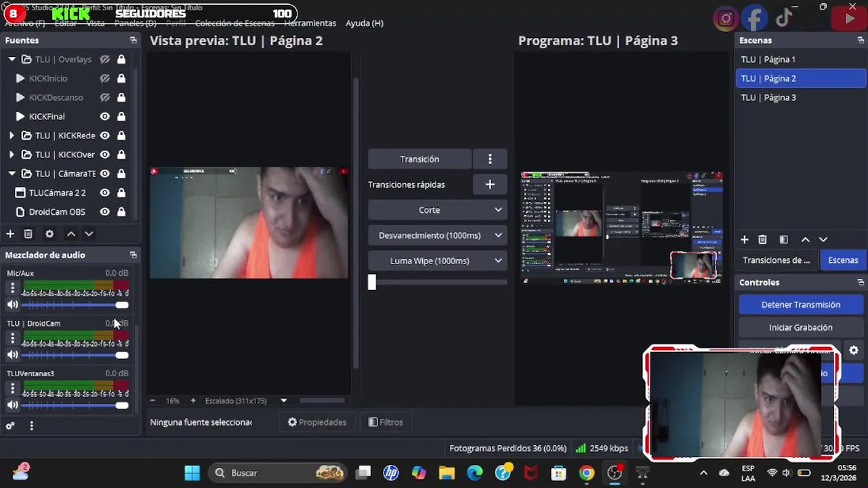Adjust the Mic/Aux volume slider
Image resolution: width=868 pixels, height=488 pixels.
click(x=75, y=305)
